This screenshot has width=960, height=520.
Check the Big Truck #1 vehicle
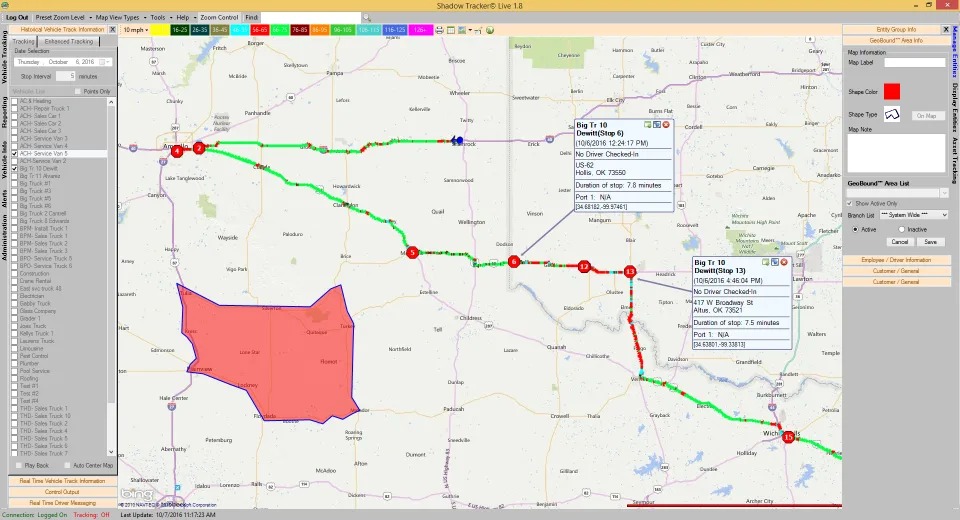(15, 183)
